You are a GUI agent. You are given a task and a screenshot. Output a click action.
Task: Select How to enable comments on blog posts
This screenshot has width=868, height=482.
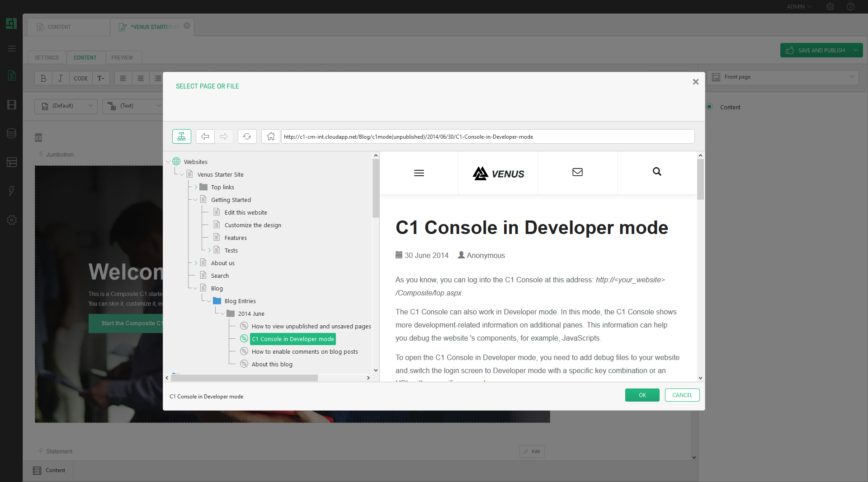pos(304,351)
